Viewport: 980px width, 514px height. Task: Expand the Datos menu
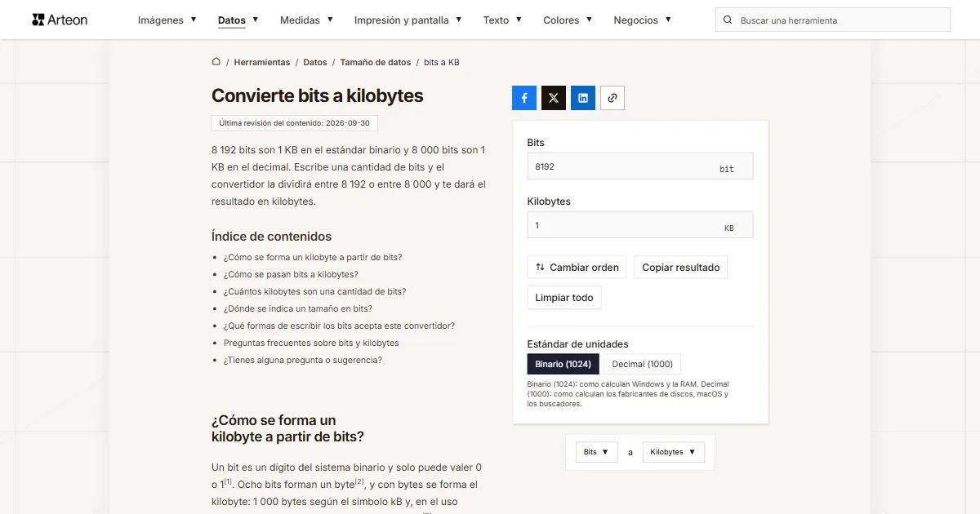[238, 20]
